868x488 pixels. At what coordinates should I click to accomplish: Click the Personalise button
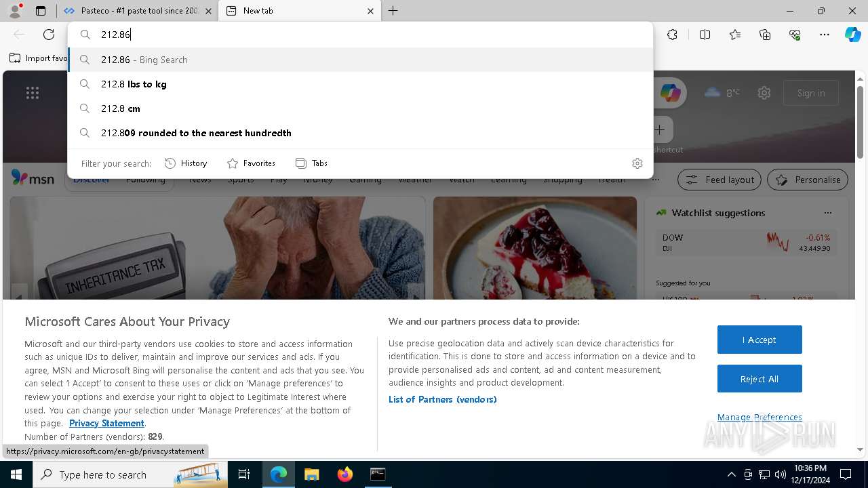pos(808,180)
